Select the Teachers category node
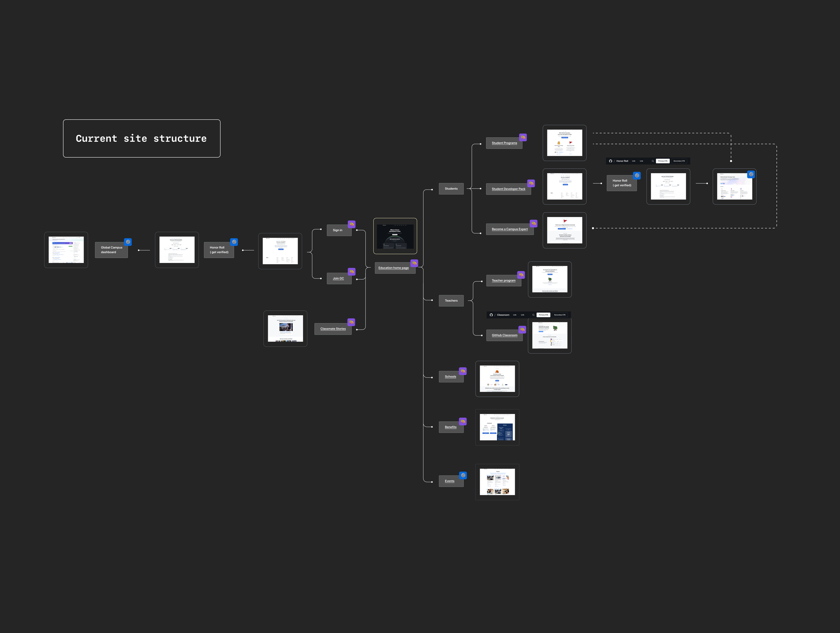Image resolution: width=840 pixels, height=633 pixels. [451, 301]
